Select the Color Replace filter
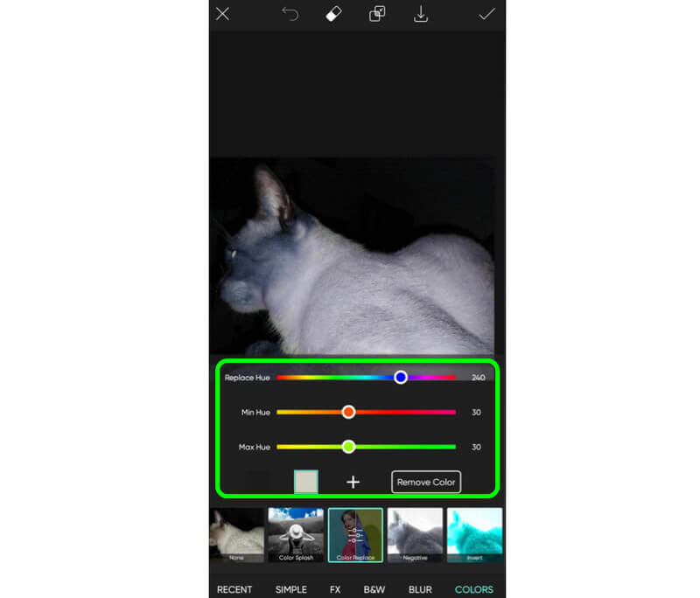700x598 pixels. click(354, 533)
